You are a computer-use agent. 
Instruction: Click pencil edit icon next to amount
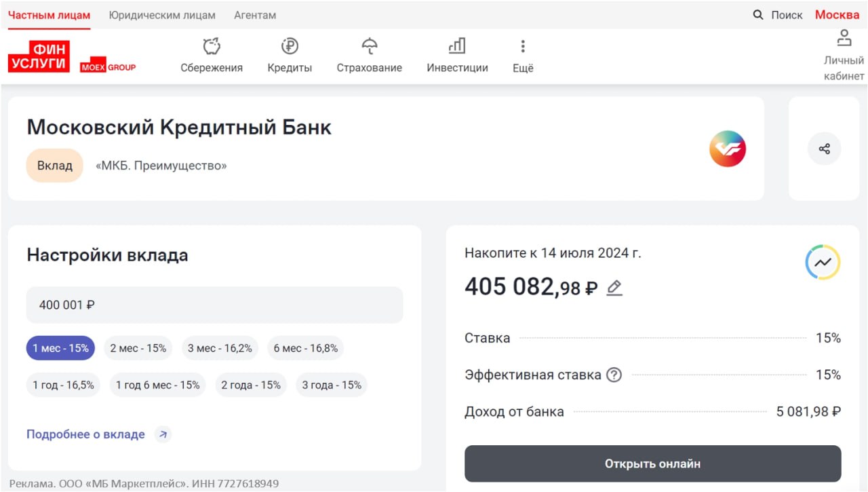[614, 288]
